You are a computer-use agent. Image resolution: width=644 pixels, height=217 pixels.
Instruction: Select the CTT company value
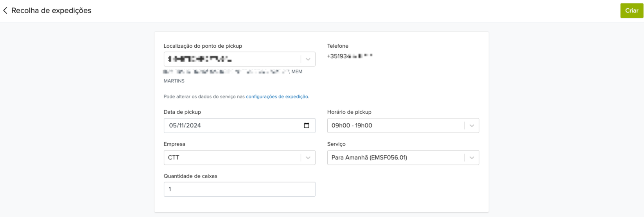click(174, 158)
